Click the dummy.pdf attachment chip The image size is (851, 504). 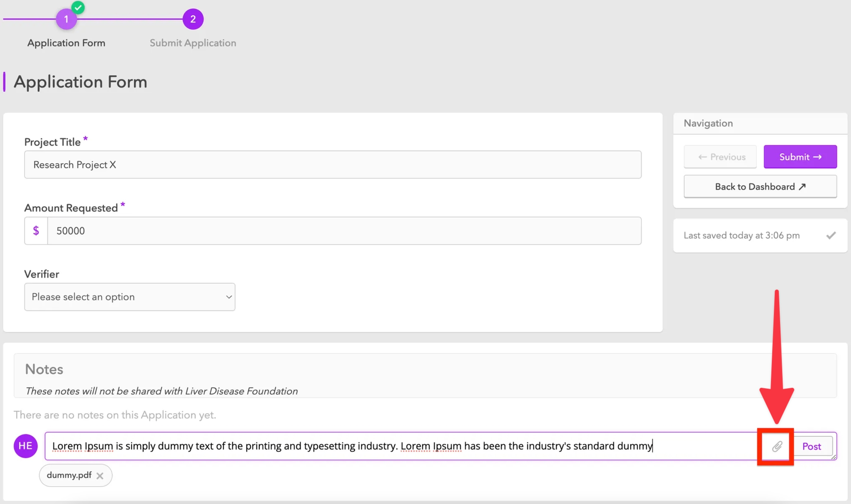pyautogui.click(x=69, y=475)
